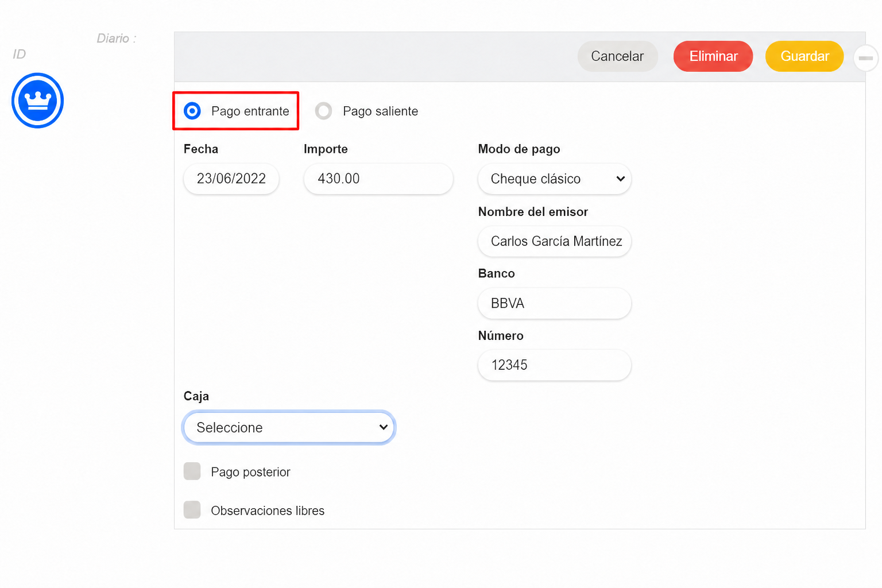This screenshot has width=882, height=588.
Task: Click the Fecha date field
Action: tap(231, 179)
